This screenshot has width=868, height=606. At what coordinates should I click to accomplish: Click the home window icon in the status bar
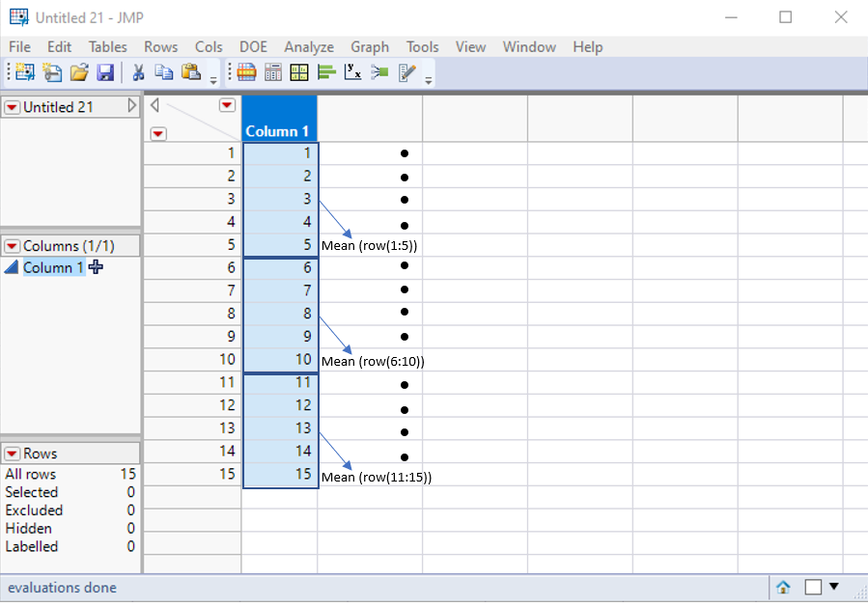coord(782,587)
